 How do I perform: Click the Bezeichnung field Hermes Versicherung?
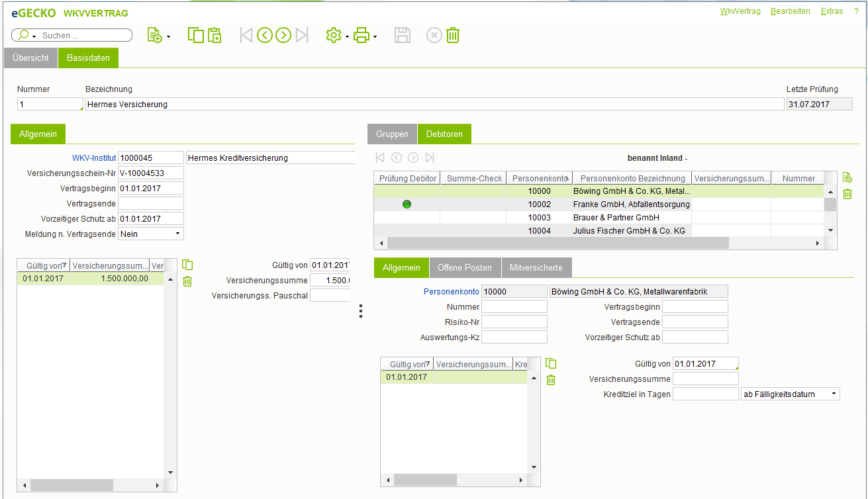coord(434,104)
